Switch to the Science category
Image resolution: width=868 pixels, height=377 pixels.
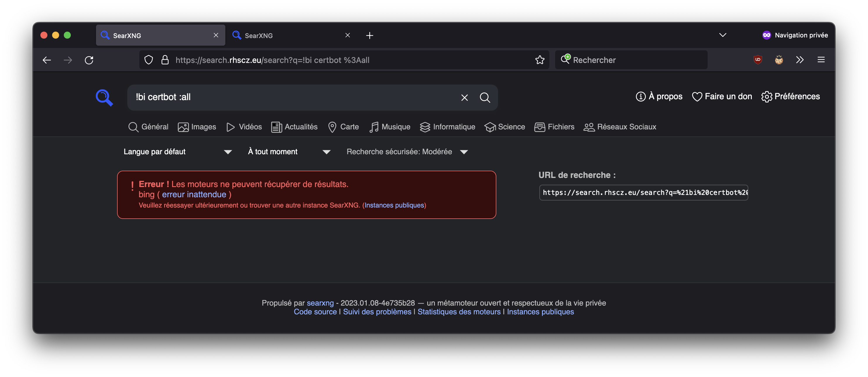(505, 127)
